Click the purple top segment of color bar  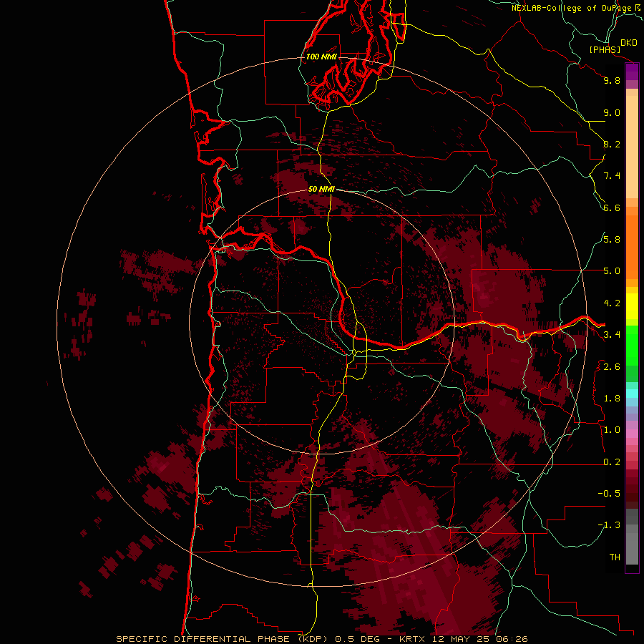click(x=632, y=72)
